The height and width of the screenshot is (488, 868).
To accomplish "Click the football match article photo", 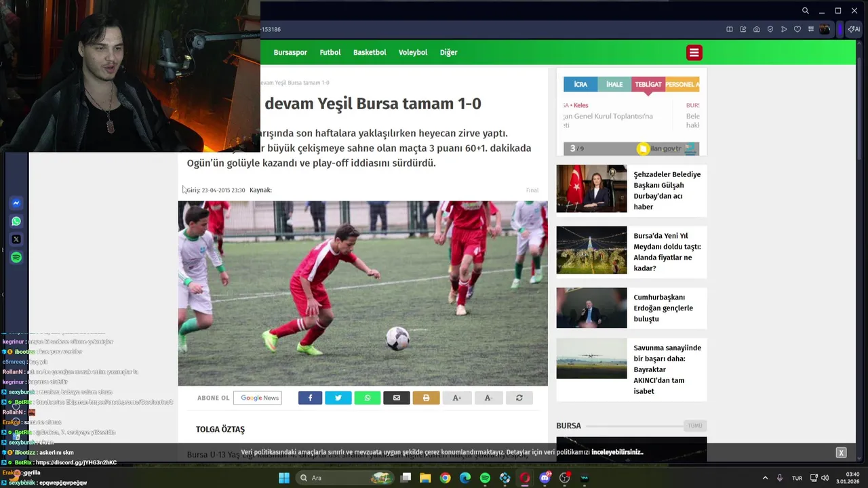I will pos(363,293).
